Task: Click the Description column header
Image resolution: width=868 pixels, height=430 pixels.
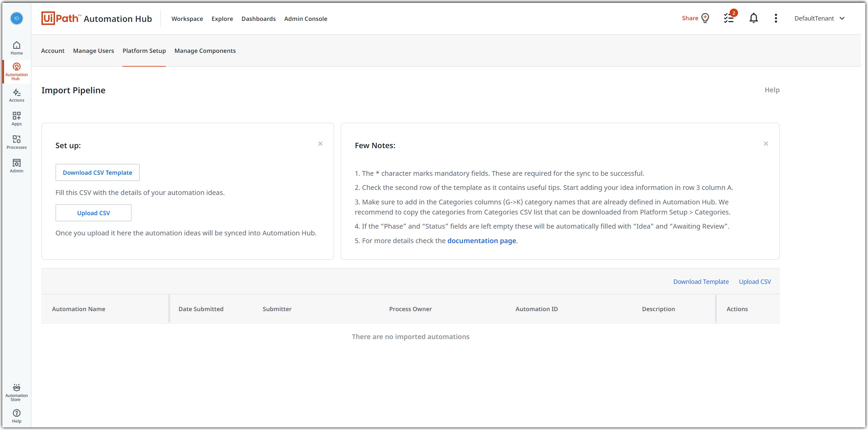Action: tap(658, 309)
